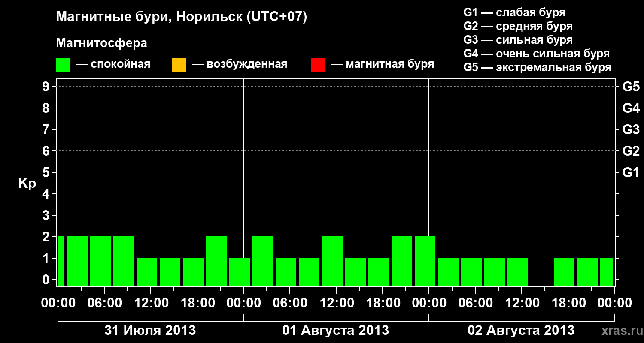Screen dimensions: 644x343
Task: Click 'G4 — очень сильная буря' legend line
Action: click(537, 54)
